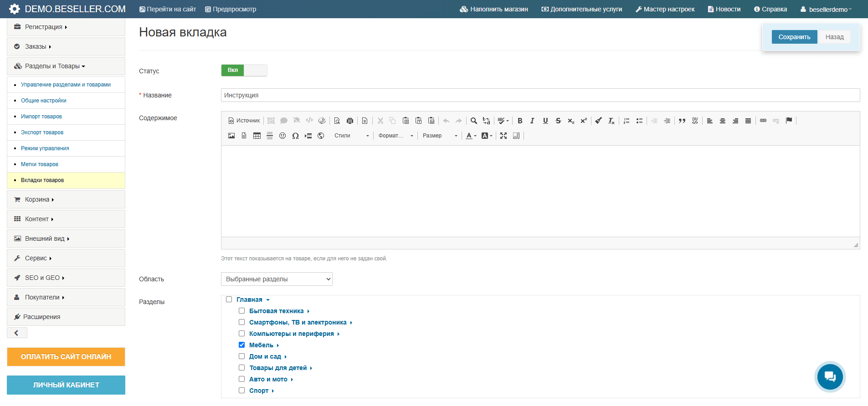Screen dimensions: 868x406
Task: Insert a block quote
Action: point(682,121)
